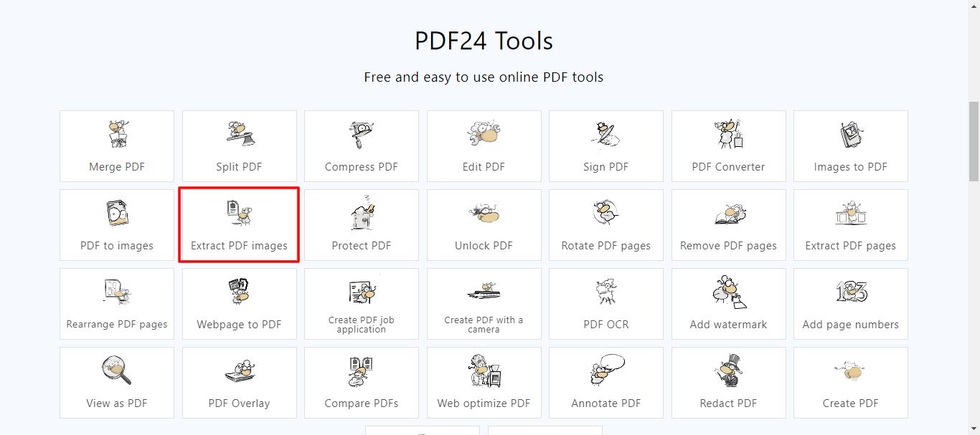The image size is (980, 435).
Task: Select the Add watermark tool
Action: [x=728, y=304]
